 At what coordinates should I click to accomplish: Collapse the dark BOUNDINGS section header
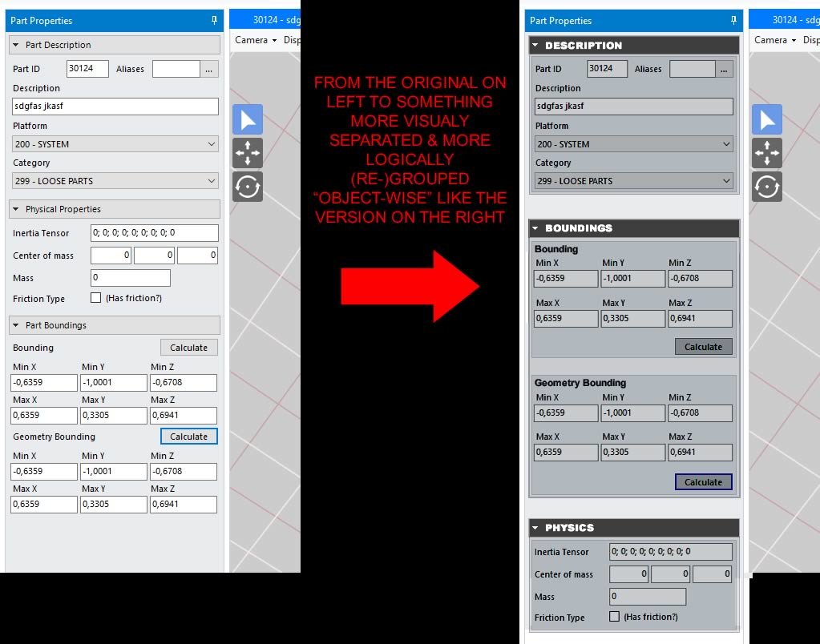point(535,228)
